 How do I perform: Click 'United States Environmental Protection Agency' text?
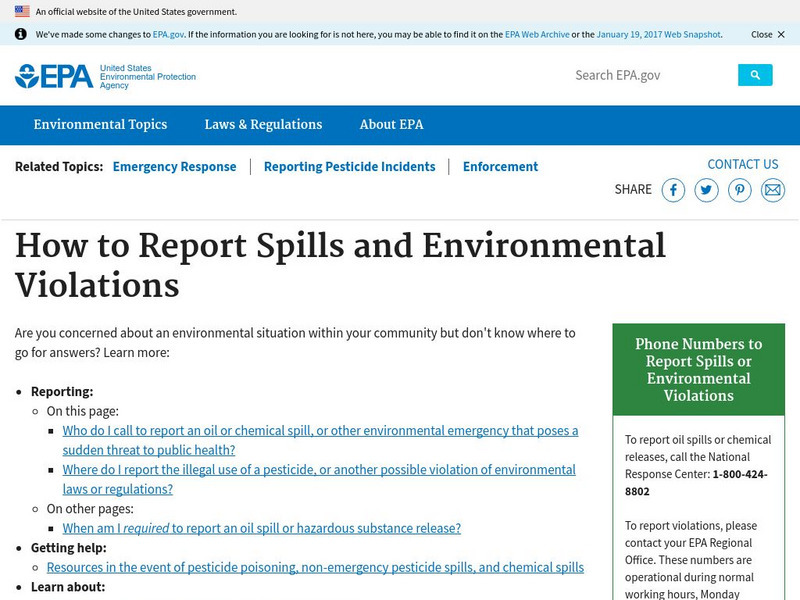tap(148, 77)
